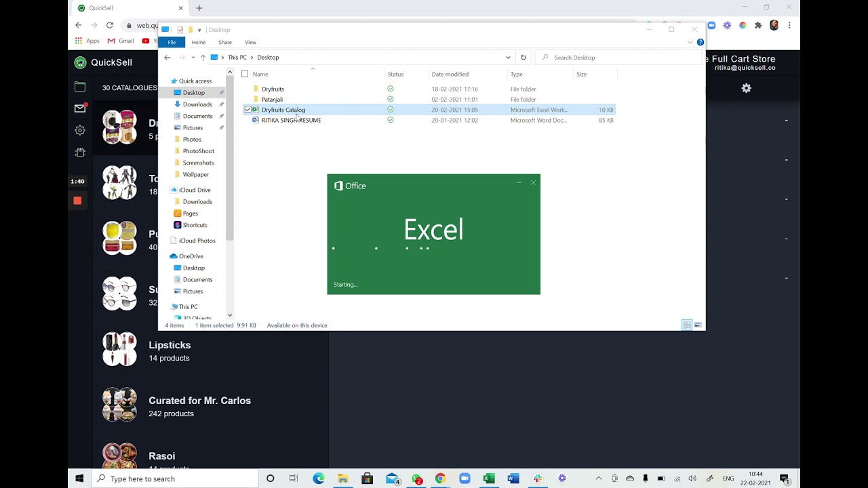
Task: Select This PC in the navigation pane
Action: pos(188,307)
